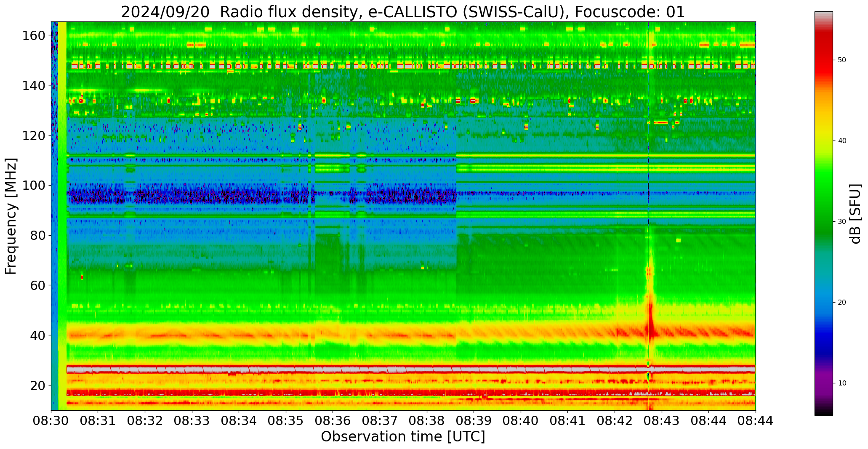Click the '08:33' time axis label
Image resolution: width=868 pixels, height=449 pixels.
pyautogui.click(x=192, y=421)
